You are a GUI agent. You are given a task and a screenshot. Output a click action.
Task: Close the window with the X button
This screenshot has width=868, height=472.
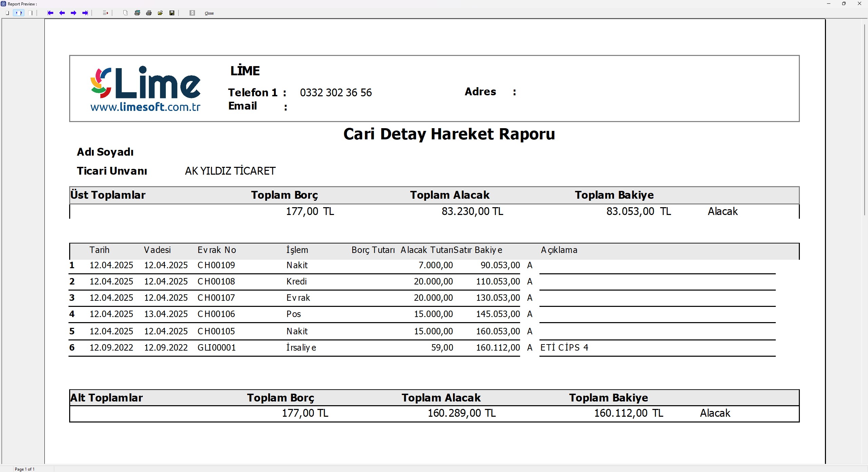(860, 4)
